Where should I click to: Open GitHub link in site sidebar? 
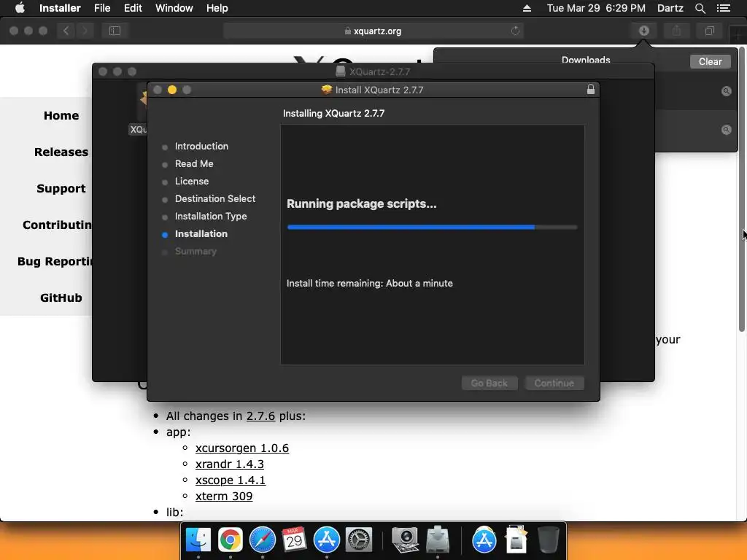[61, 297]
